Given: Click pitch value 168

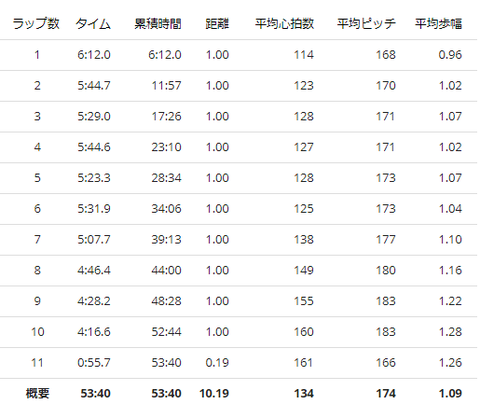Looking at the screenshot, I should pos(386,55).
